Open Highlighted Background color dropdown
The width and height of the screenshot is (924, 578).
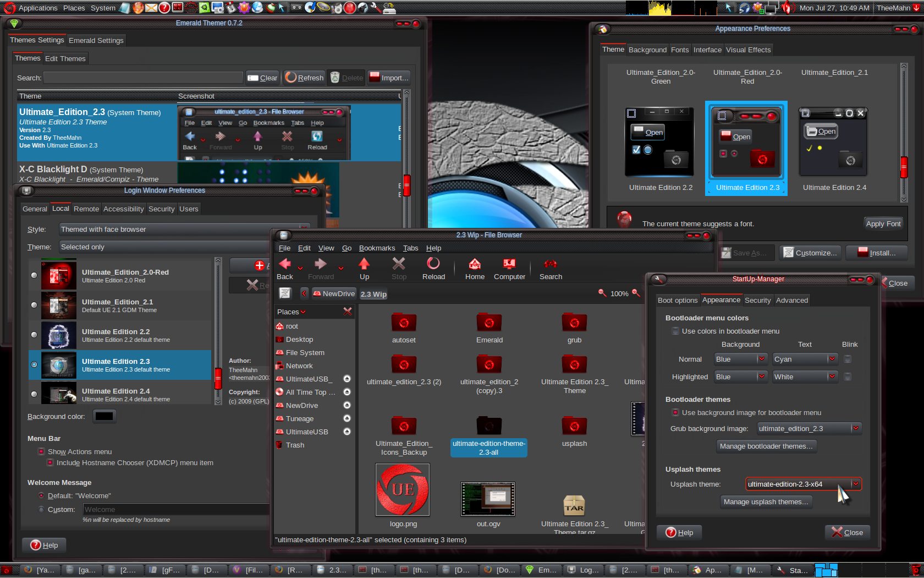click(740, 377)
